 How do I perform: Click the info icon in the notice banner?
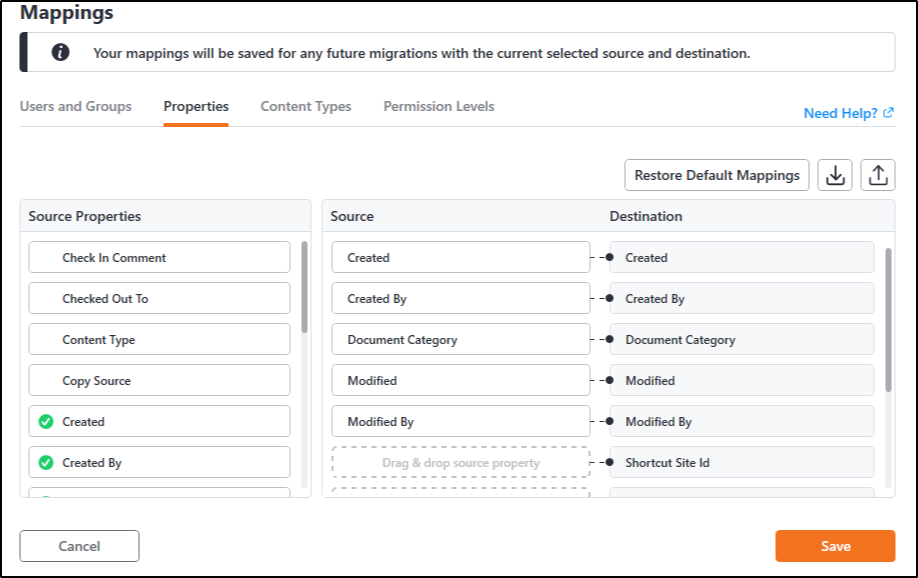pos(60,51)
